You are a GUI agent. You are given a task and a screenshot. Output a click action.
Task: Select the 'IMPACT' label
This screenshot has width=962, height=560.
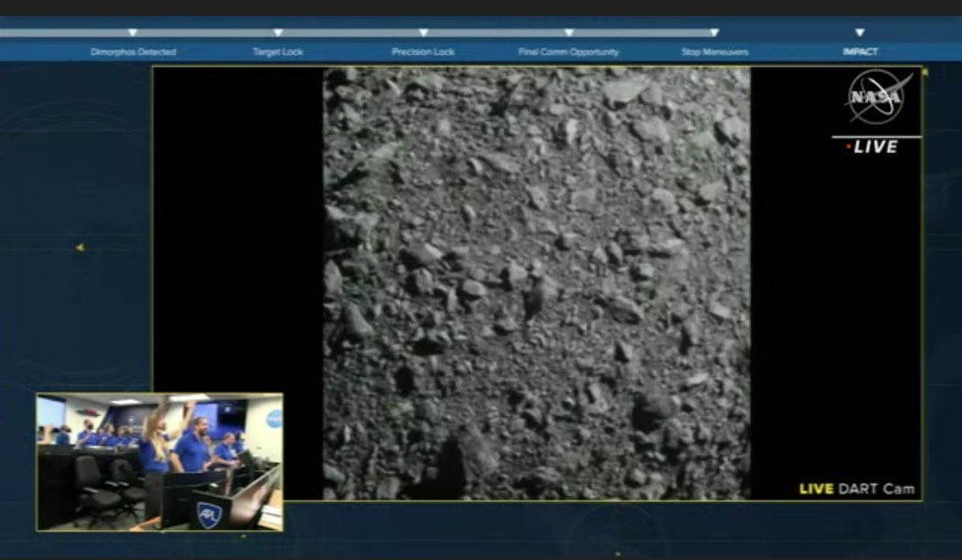(860, 53)
